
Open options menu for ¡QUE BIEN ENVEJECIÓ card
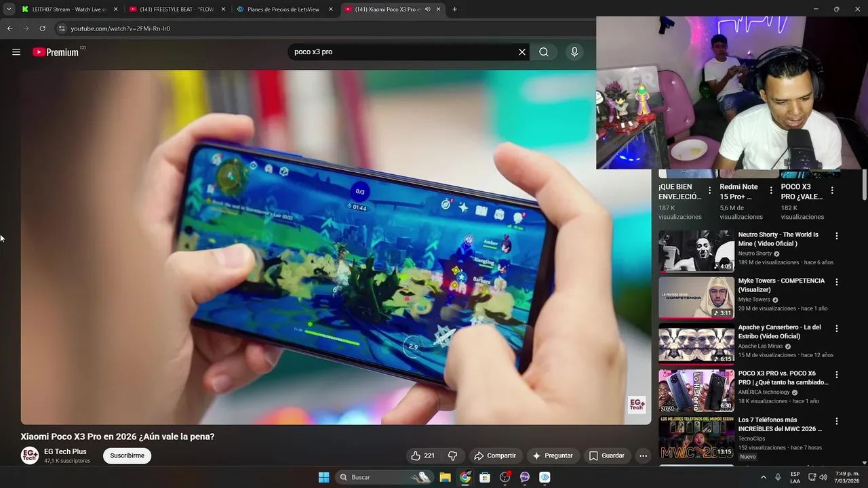pos(710,190)
